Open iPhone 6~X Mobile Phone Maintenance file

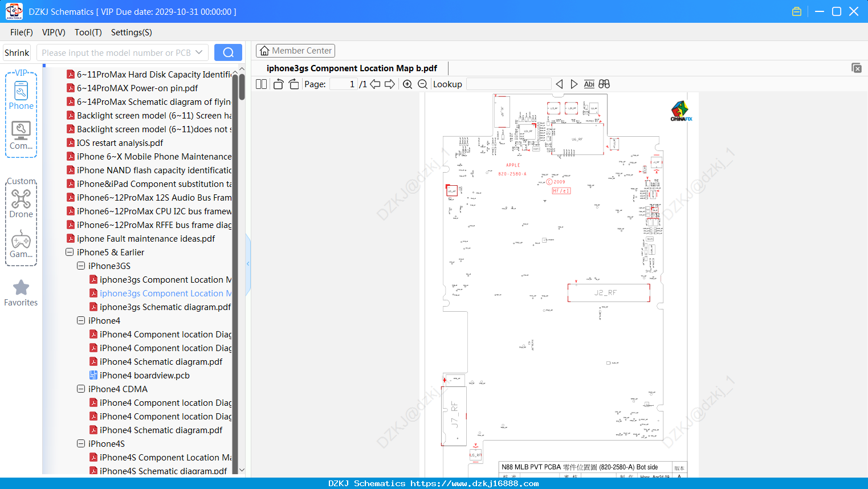154,157
